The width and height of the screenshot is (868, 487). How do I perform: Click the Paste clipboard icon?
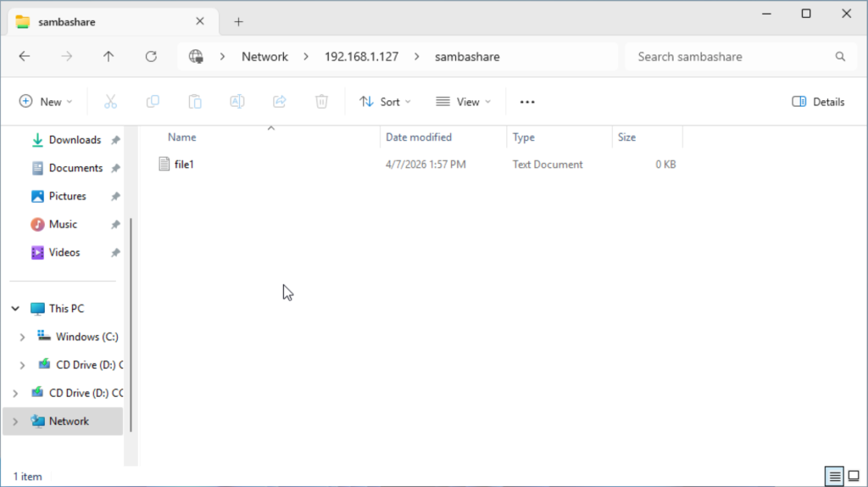click(195, 102)
